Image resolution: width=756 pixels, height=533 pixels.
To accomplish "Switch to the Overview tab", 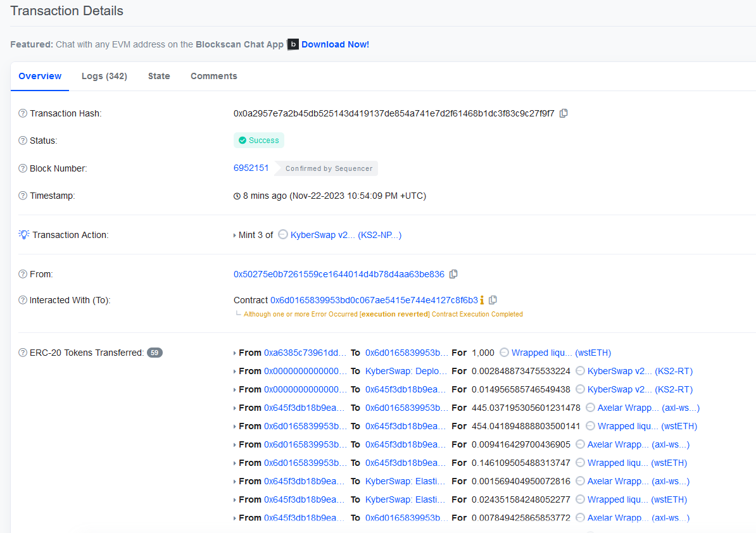I will coord(40,76).
